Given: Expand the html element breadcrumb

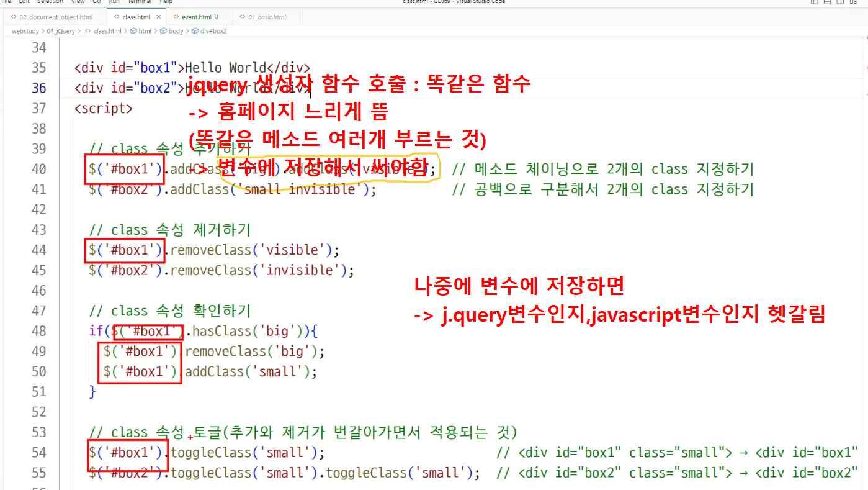Looking at the screenshot, I should point(140,31).
